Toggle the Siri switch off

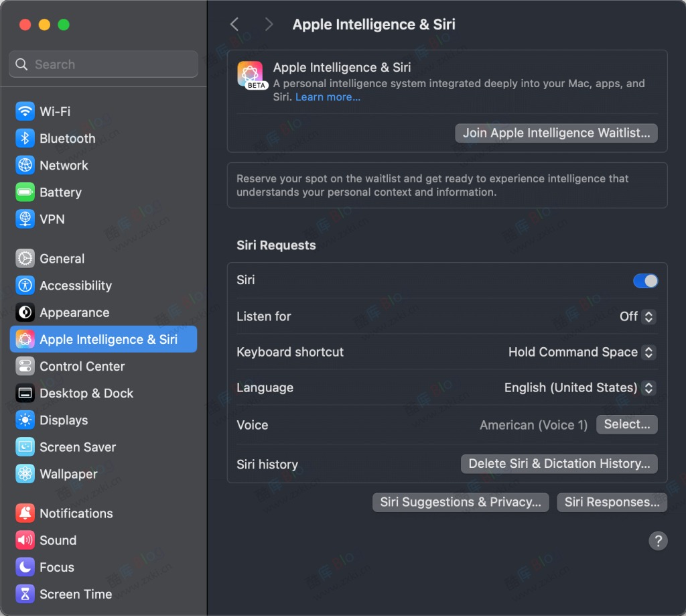click(x=644, y=281)
